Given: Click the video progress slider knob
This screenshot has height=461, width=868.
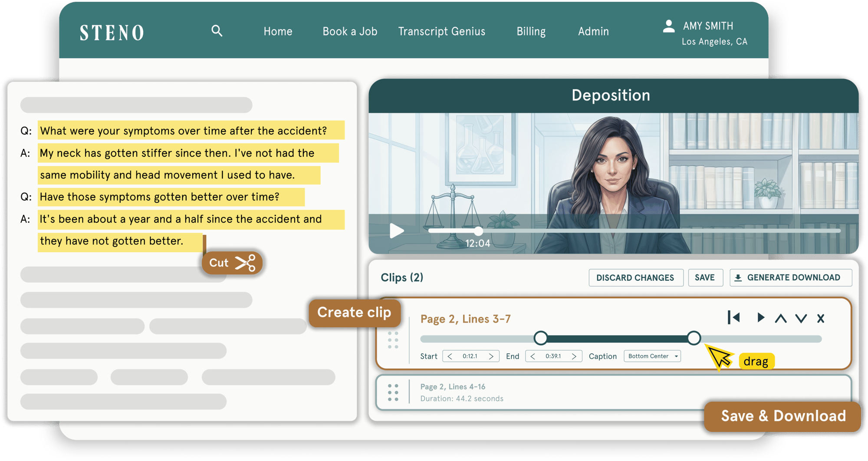Looking at the screenshot, I should click(478, 231).
